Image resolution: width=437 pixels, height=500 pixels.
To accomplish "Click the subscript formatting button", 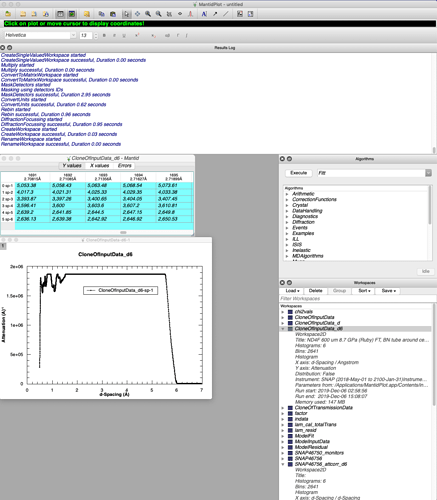I will [x=153, y=35].
